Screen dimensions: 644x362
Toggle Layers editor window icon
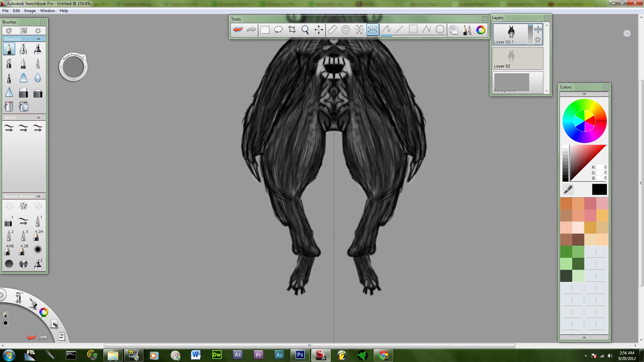[453, 30]
